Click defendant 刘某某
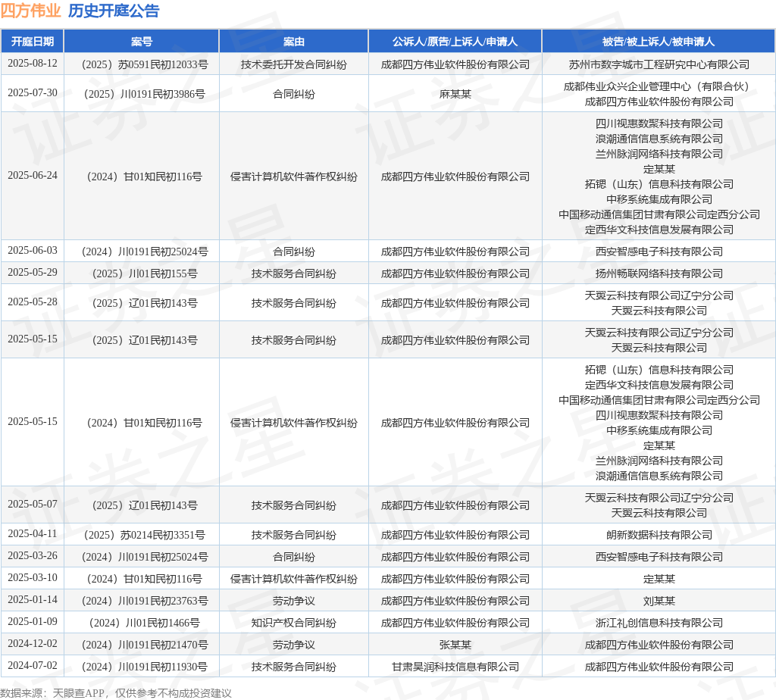 [659, 601]
